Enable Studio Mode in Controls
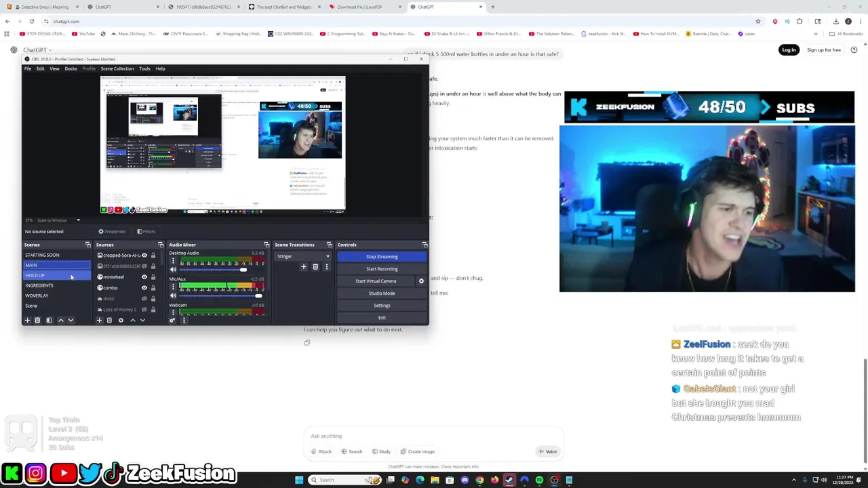The image size is (868, 488). point(382,293)
